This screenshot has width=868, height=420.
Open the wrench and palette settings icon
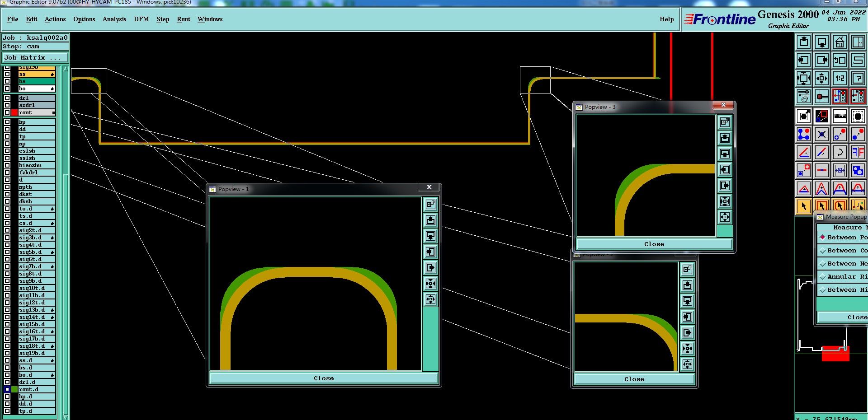[x=804, y=96]
